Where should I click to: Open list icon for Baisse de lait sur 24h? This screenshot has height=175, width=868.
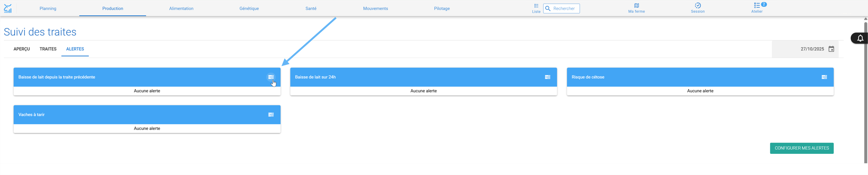click(547, 77)
